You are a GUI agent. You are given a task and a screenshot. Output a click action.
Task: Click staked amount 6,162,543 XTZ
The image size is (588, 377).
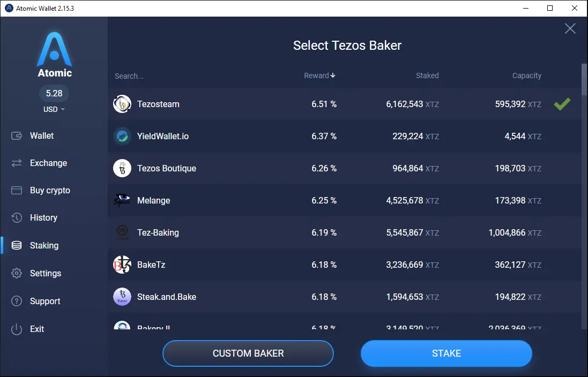coord(413,104)
